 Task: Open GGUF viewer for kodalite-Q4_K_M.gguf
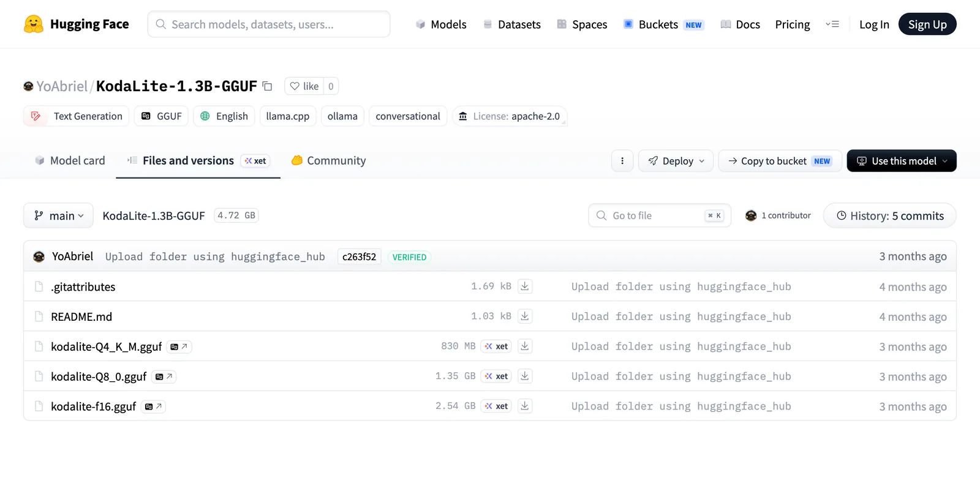click(179, 347)
